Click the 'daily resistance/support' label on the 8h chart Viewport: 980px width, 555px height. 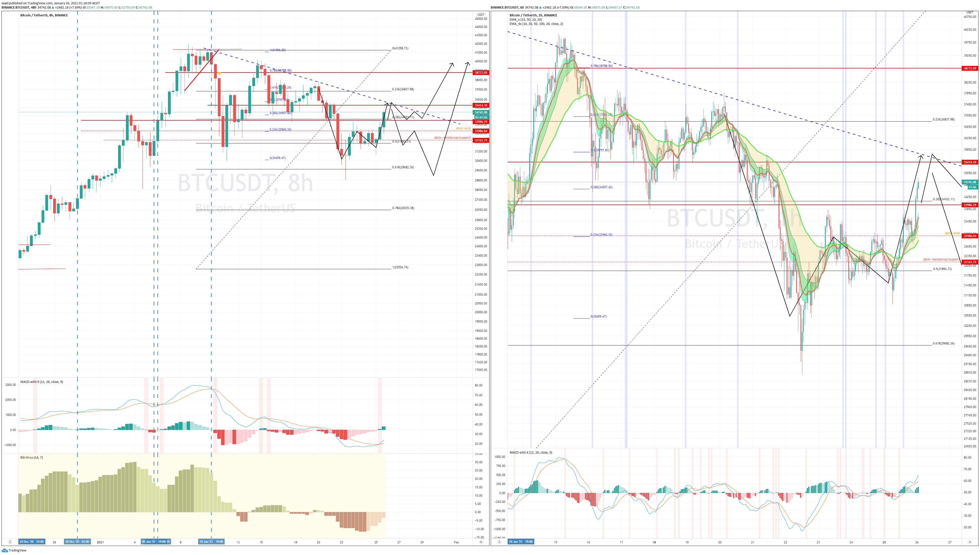tap(452, 138)
